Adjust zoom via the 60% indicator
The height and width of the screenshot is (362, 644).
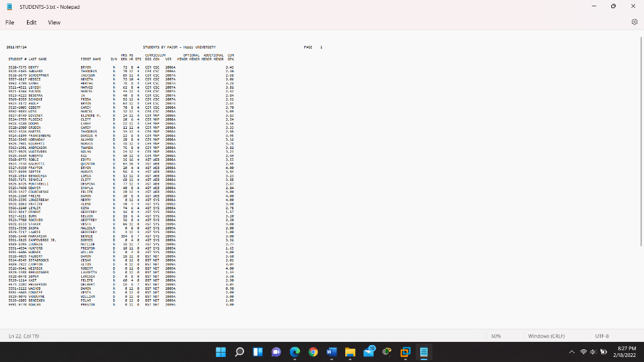[496, 336]
